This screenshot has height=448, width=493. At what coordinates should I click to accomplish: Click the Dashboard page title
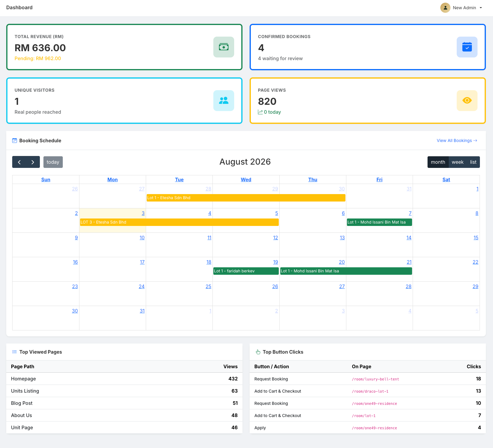[19, 7]
